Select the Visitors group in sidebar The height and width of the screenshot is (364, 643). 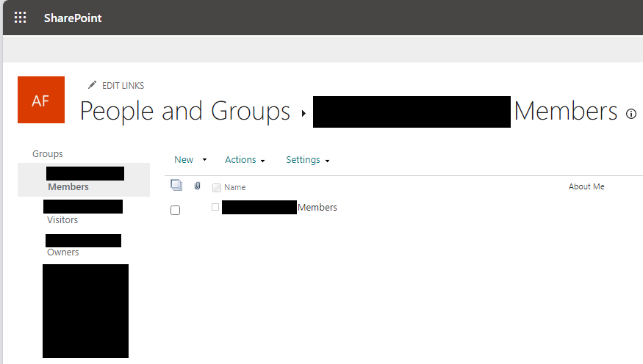(x=62, y=220)
